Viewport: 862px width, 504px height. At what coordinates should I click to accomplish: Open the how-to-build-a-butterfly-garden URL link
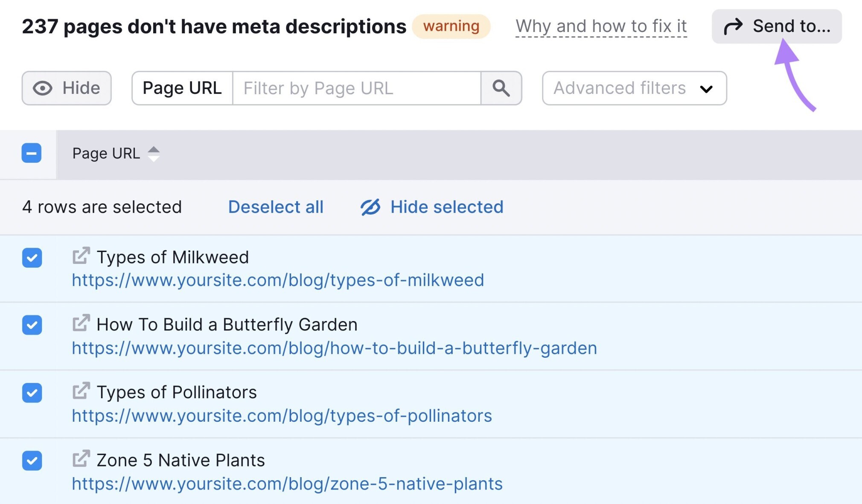(334, 348)
